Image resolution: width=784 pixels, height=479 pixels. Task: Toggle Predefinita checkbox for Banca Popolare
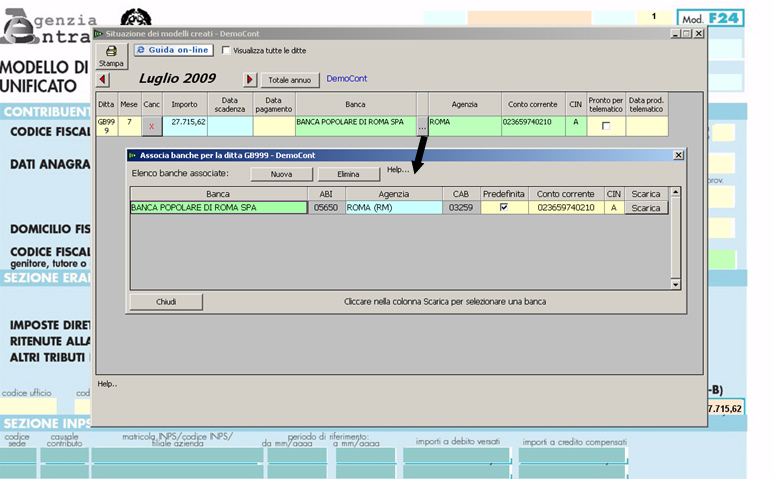pos(503,208)
